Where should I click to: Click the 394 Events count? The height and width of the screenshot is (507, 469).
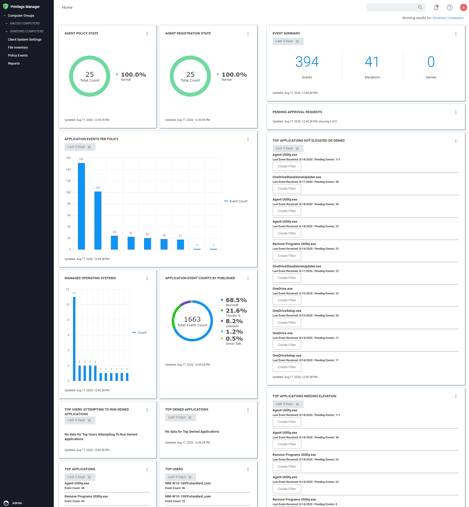pos(307,62)
